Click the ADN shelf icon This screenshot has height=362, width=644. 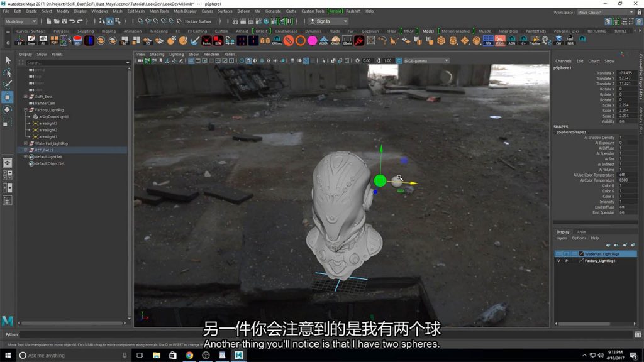coord(512,41)
